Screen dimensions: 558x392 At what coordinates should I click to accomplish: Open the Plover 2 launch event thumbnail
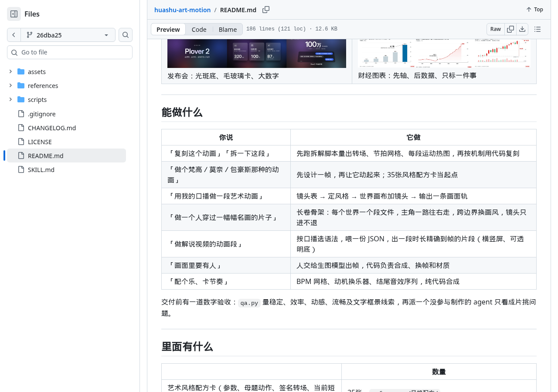pyautogui.click(x=257, y=54)
